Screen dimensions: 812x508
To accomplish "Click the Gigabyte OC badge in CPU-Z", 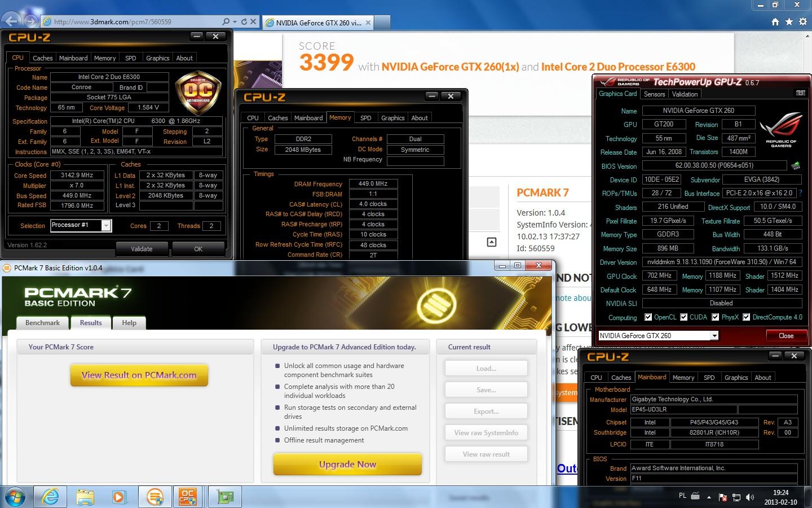I will point(198,93).
